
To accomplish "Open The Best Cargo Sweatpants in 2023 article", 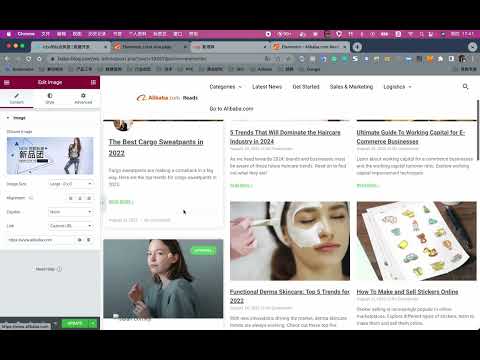I will click(x=156, y=147).
